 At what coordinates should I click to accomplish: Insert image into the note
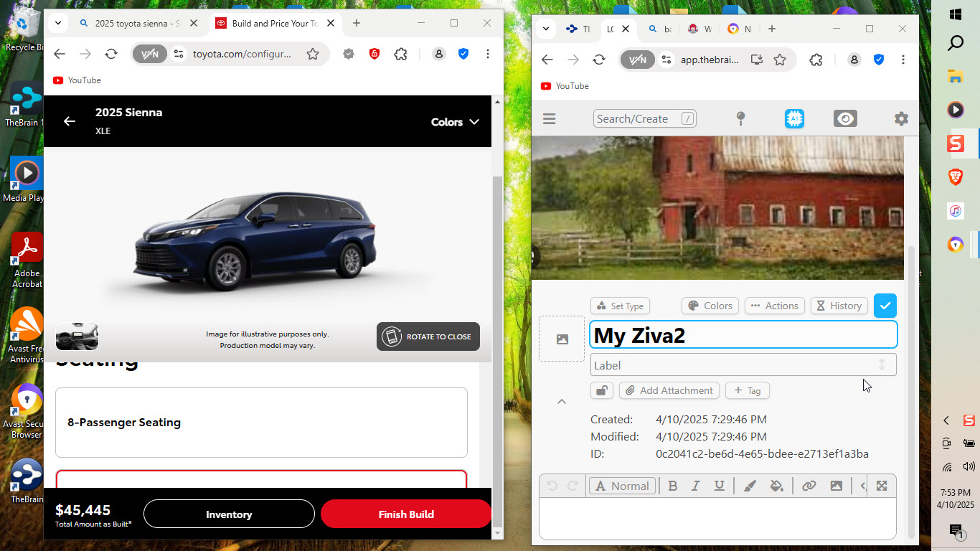click(836, 486)
